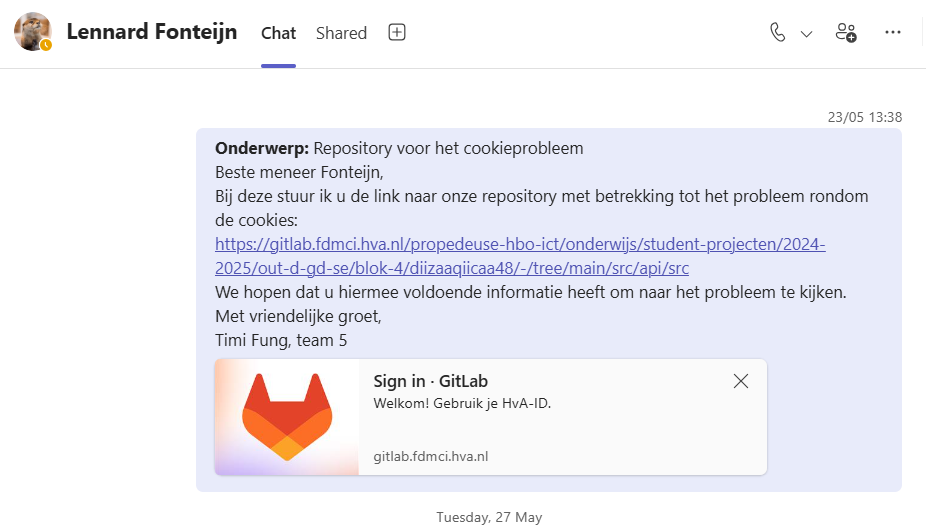Switch to the Chat tab
This screenshot has height=530, width=926.
[x=278, y=33]
